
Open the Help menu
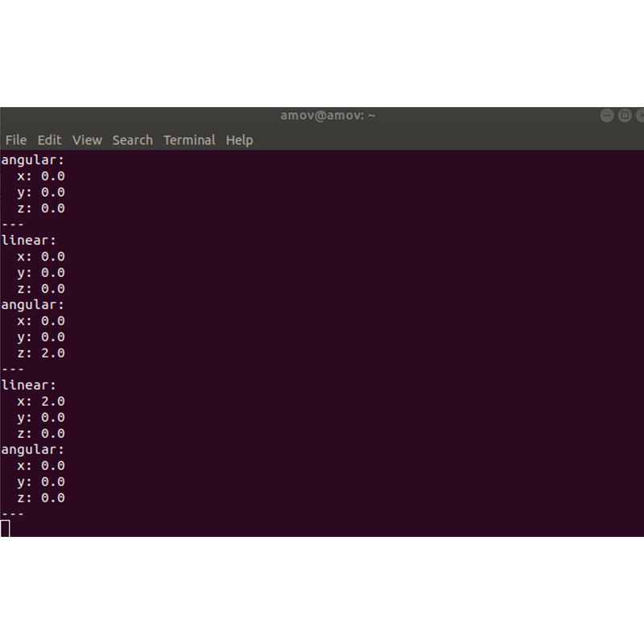click(x=239, y=140)
